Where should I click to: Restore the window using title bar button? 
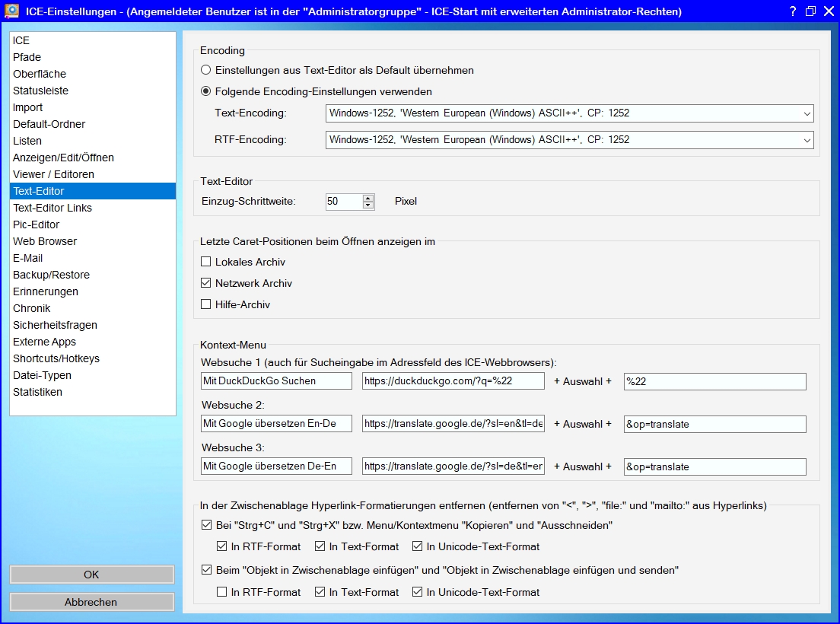click(810, 11)
